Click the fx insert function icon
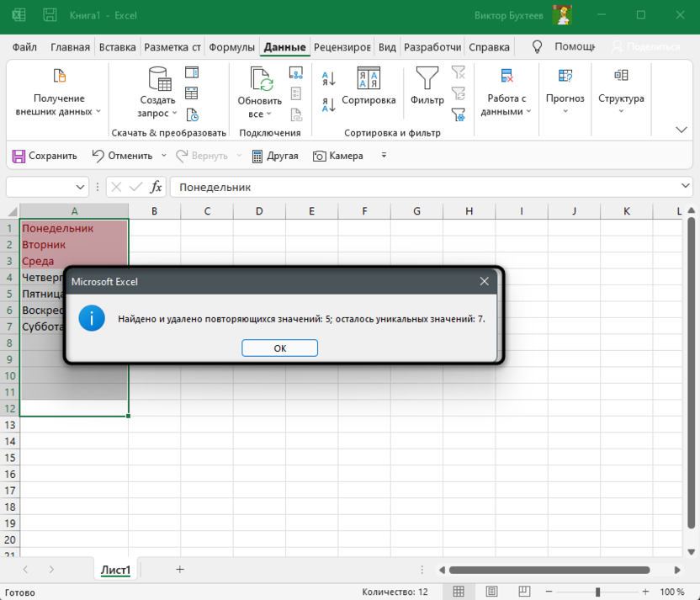Image resolution: width=700 pixels, height=600 pixels. [x=156, y=187]
